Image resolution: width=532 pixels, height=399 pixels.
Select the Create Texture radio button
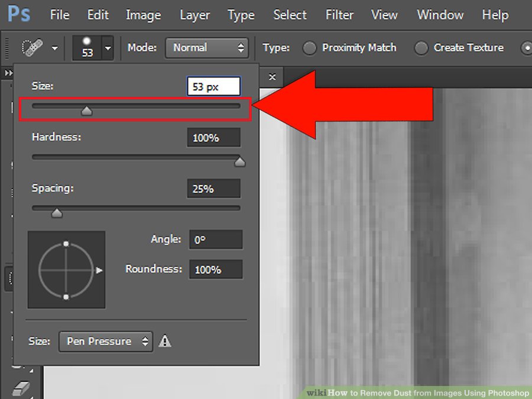click(x=421, y=48)
